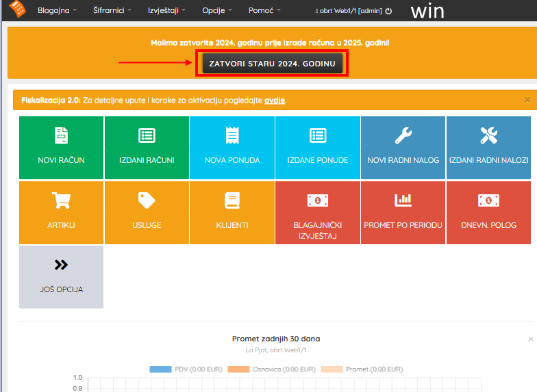This screenshot has width=537, height=392.
Task: Click the 't obrt Web1/1 [admin]' user label
Action: point(348,11)
